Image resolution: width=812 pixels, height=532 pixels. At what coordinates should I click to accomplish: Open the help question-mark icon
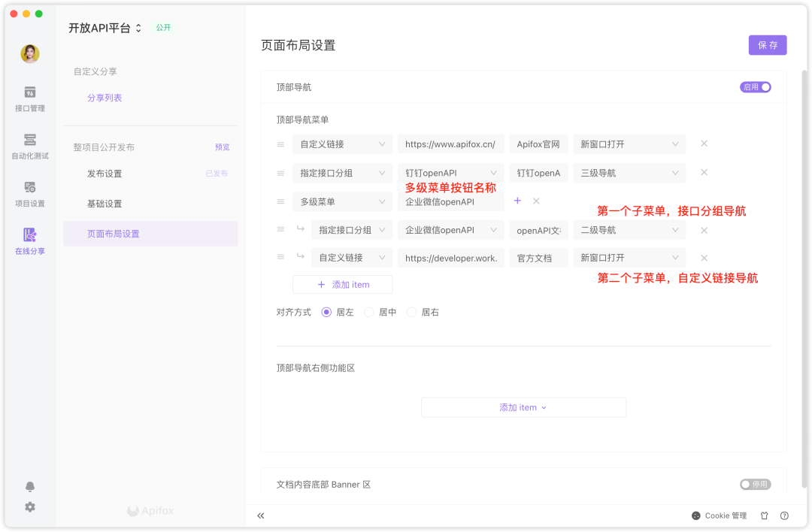tap(784, 515)
